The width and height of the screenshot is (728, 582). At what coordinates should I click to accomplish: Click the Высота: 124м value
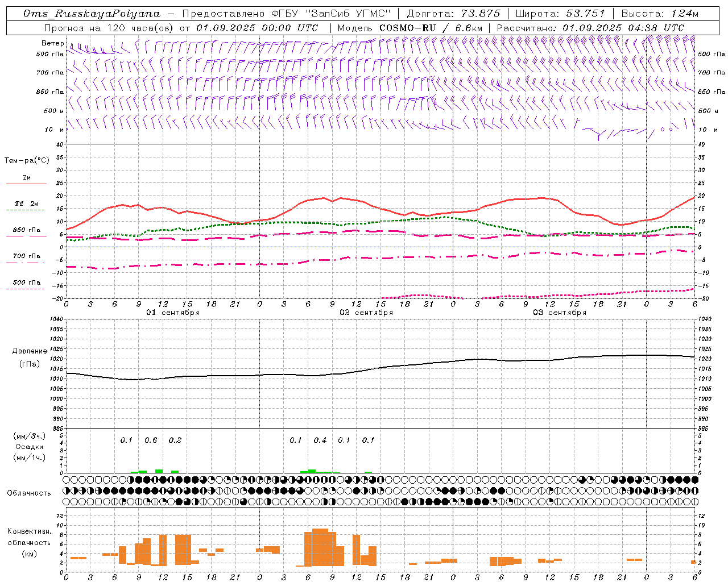coord(660,14)
